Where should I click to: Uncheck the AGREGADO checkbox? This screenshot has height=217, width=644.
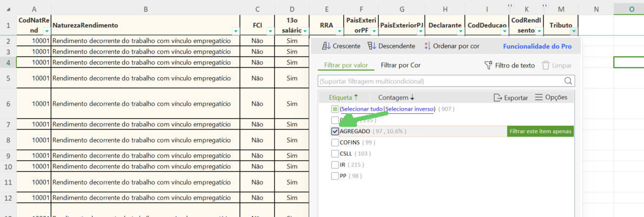(335, 131)
